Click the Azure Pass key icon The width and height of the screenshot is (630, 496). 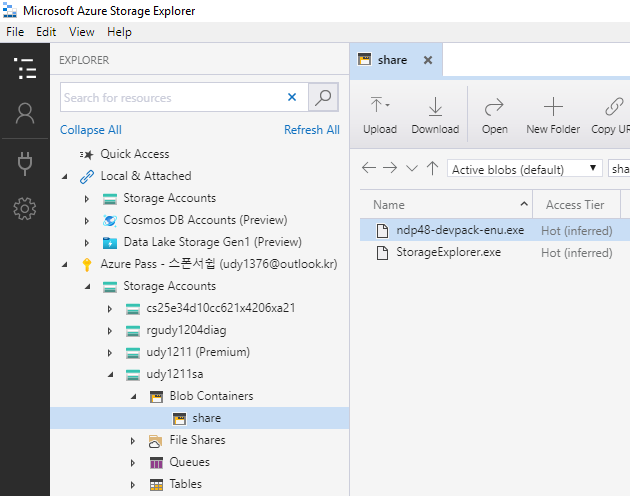[87, 264]
